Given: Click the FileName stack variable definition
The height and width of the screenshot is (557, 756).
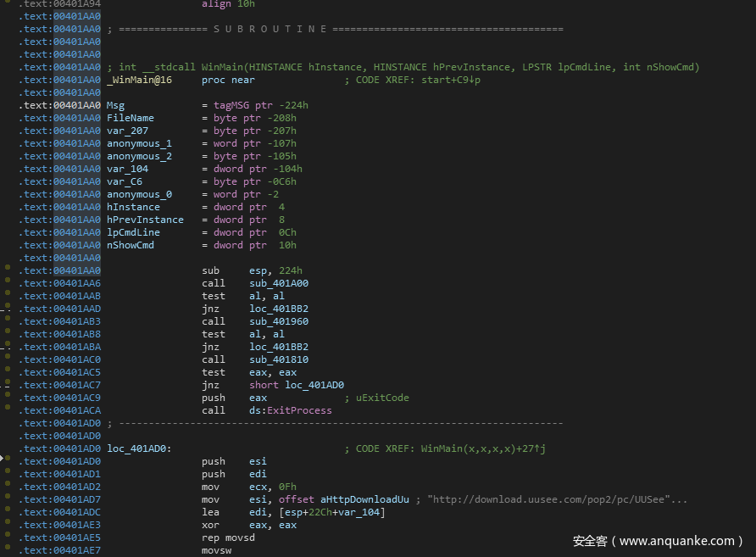Looking at the screenshot, I should click(130, 118).
